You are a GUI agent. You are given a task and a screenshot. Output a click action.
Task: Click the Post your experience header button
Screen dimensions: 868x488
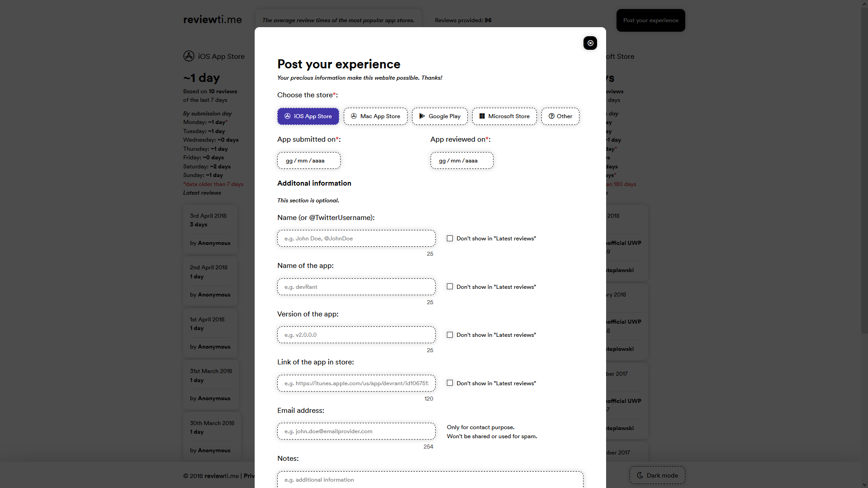point(650,20)
